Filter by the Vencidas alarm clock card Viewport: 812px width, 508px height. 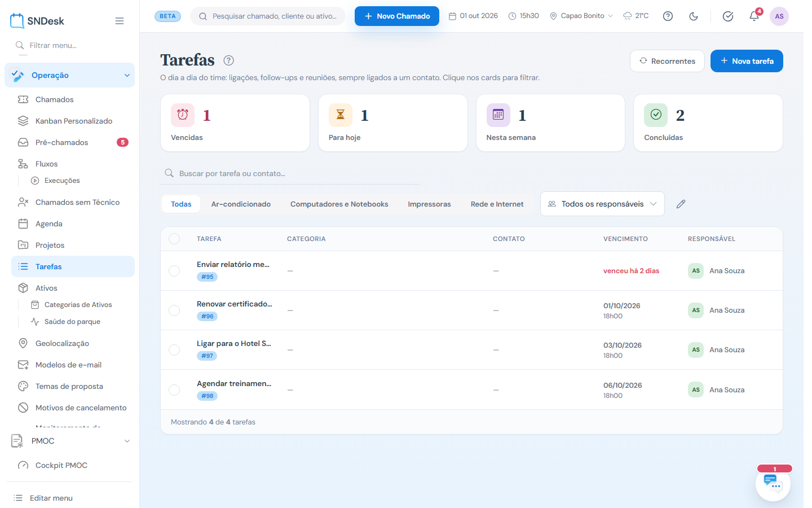pyautogui.click(x=235, y=122)
